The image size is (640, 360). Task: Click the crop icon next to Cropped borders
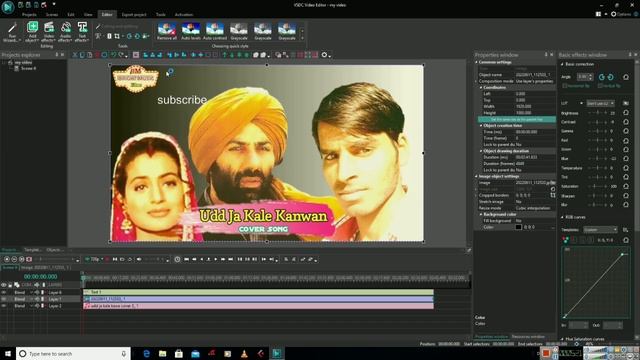(553, 196)
